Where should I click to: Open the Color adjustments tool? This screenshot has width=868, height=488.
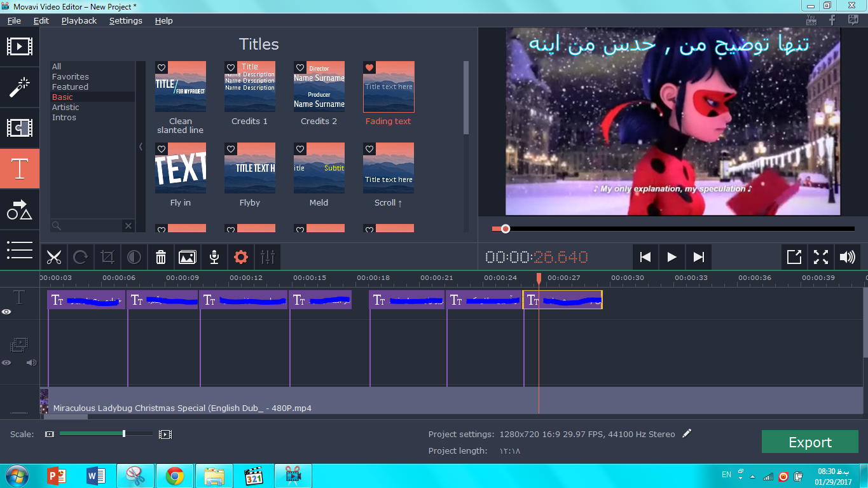134,257
